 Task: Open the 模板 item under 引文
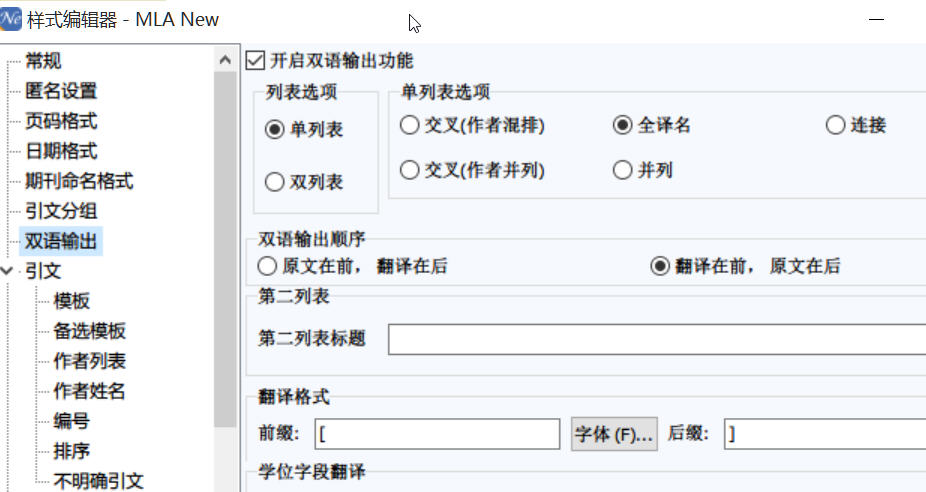[71, 301]
